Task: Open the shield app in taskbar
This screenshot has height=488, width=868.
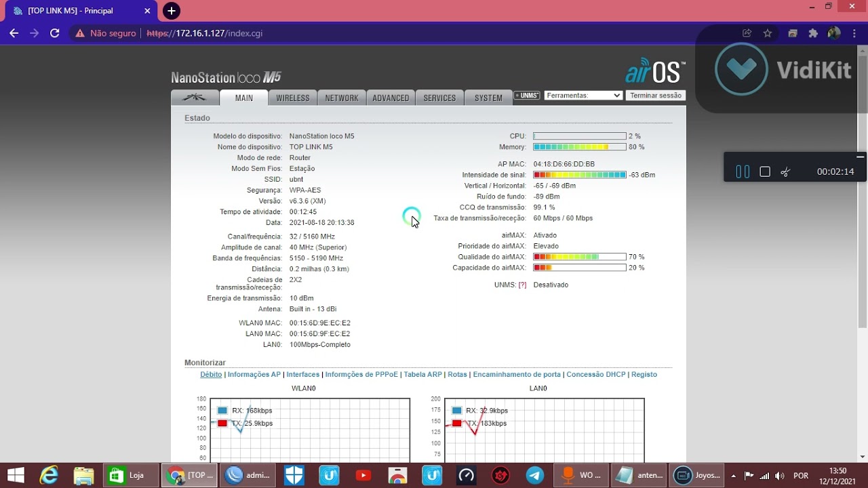Action: point(294,475)
